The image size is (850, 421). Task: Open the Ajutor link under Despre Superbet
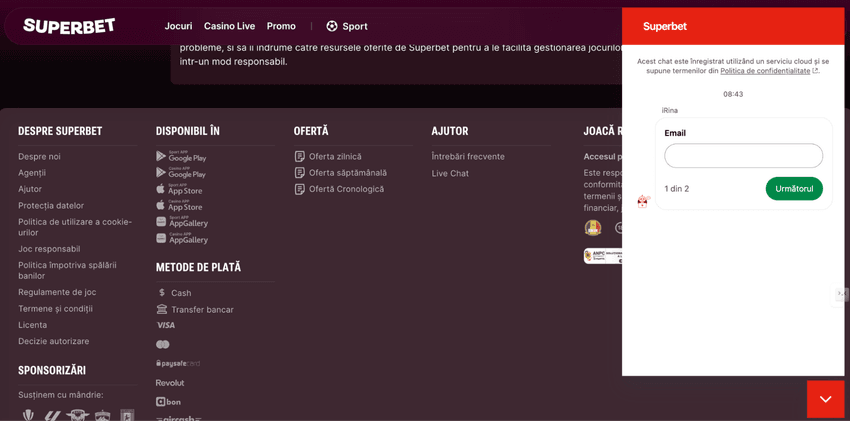point(30,189)
